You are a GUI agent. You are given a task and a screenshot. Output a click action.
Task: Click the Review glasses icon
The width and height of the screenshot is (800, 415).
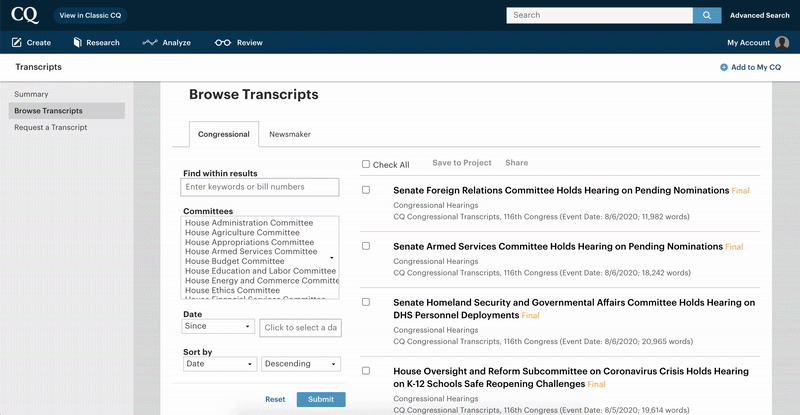coord(222,43)
